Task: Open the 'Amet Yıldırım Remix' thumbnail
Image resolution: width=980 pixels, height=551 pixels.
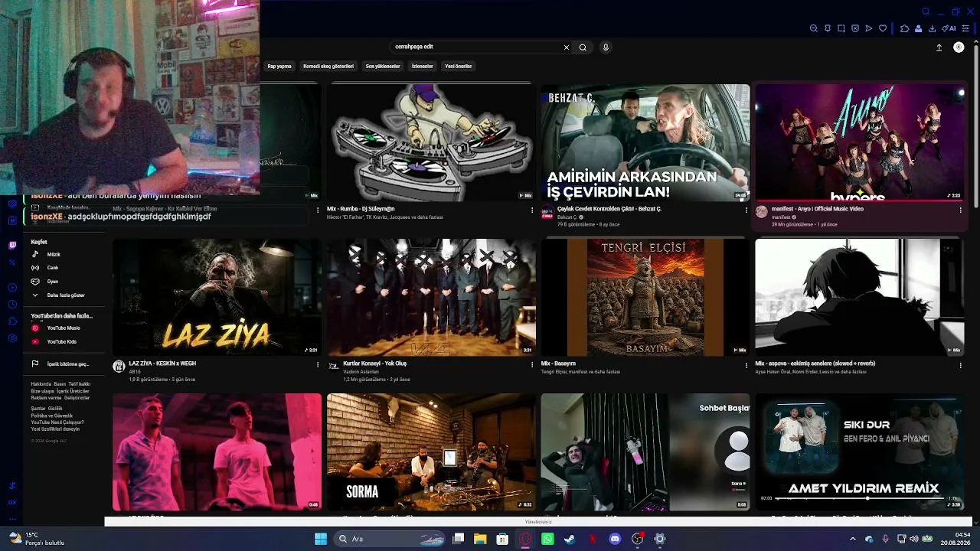Action: (x=860, y=452)
